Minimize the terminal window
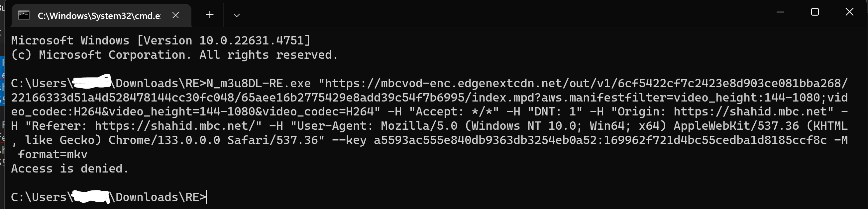Image resolution: width=868 pixels, height=209 pixels. (780, 12)
